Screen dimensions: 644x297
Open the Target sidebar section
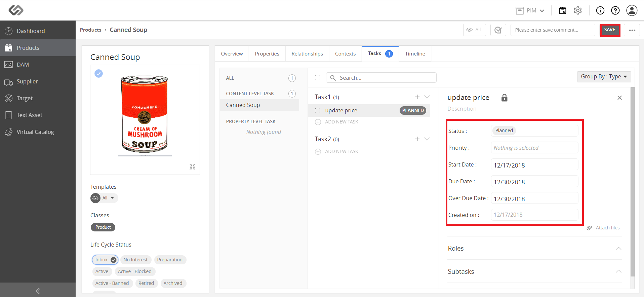point(38,98)
